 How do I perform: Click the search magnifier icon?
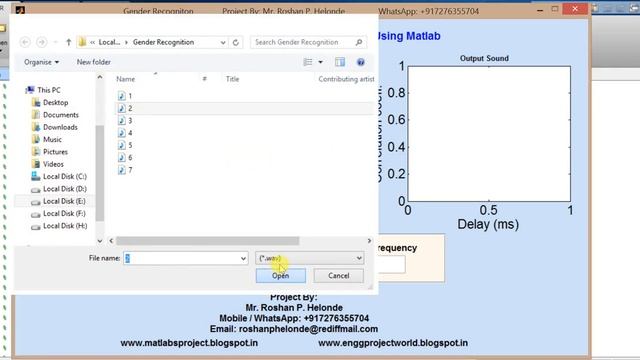359,42
